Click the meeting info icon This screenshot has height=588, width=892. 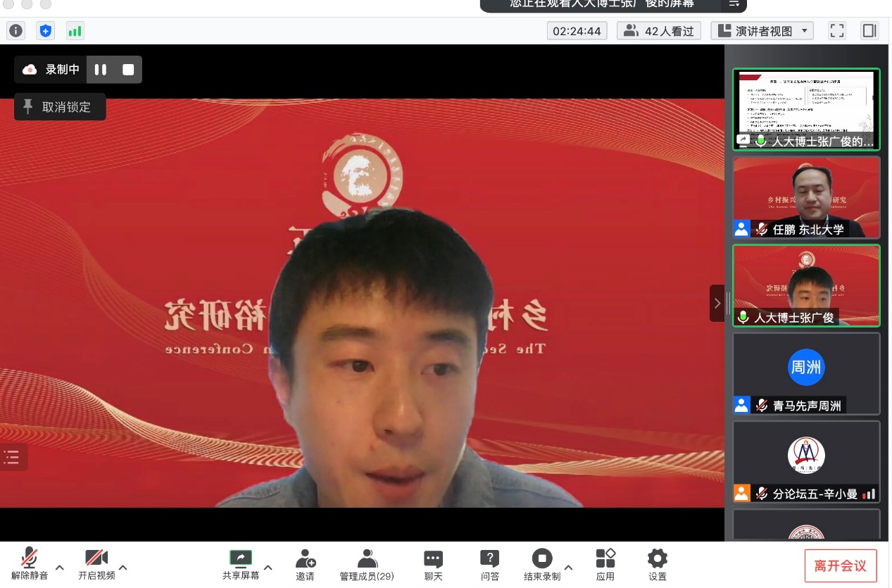click(x=15, y=31)
